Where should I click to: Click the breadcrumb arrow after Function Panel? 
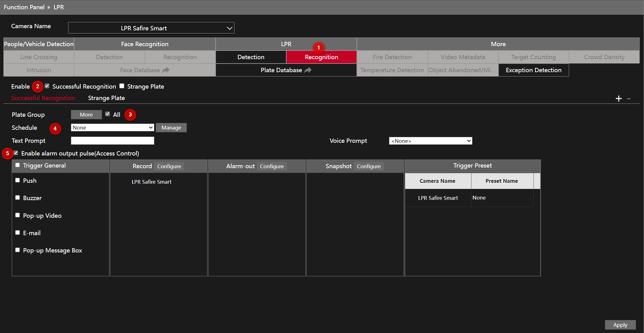pos(48,7)
